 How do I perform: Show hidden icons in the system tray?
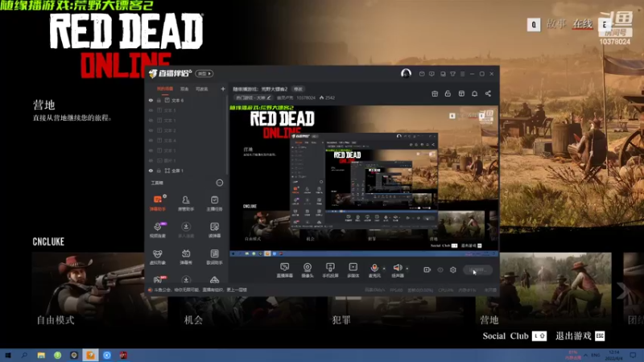(x=586, y=355)
